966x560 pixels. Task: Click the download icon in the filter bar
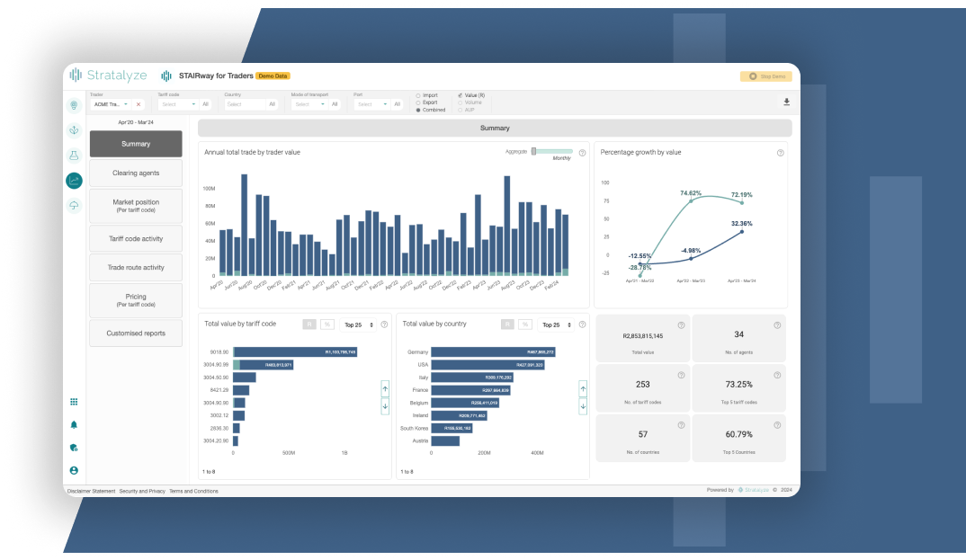786,102
